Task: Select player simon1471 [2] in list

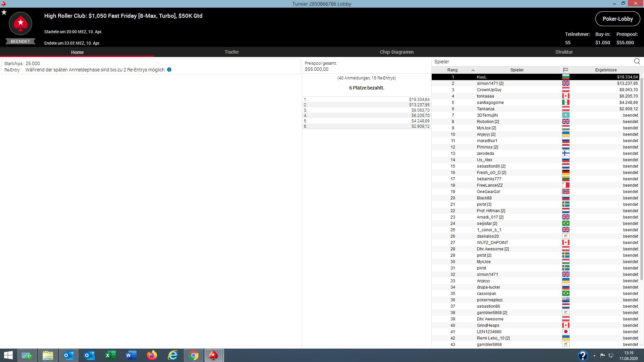Action: click(x=490, y=83)
